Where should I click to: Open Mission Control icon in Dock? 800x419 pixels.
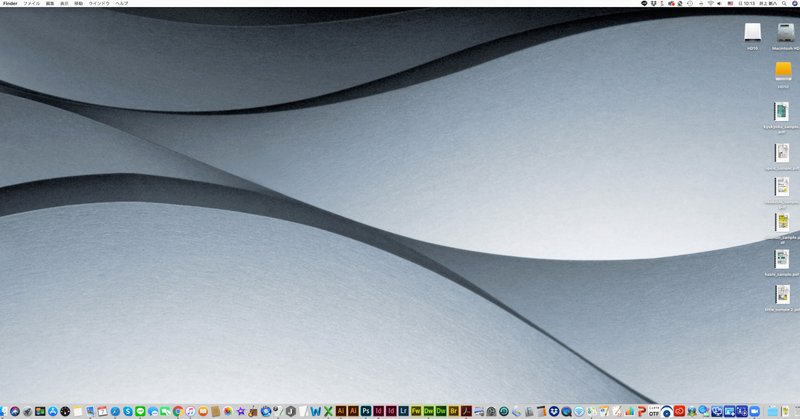40,411
